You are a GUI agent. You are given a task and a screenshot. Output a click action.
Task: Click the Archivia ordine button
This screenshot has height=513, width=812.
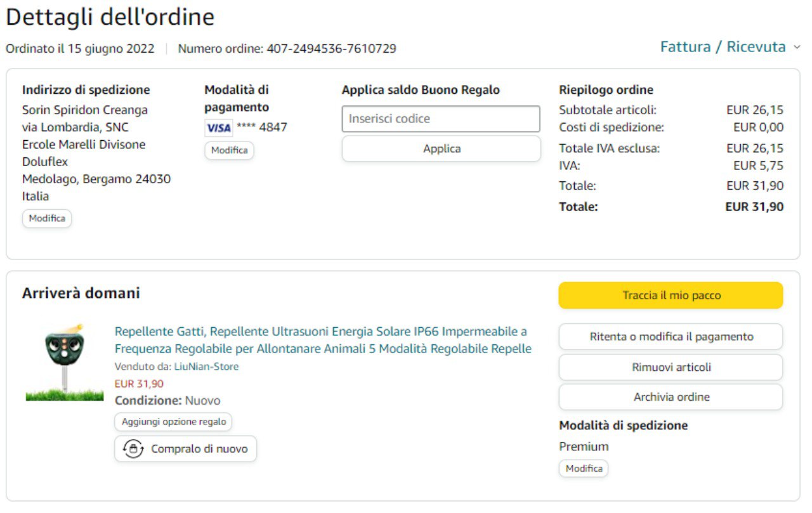coord(671,397)
